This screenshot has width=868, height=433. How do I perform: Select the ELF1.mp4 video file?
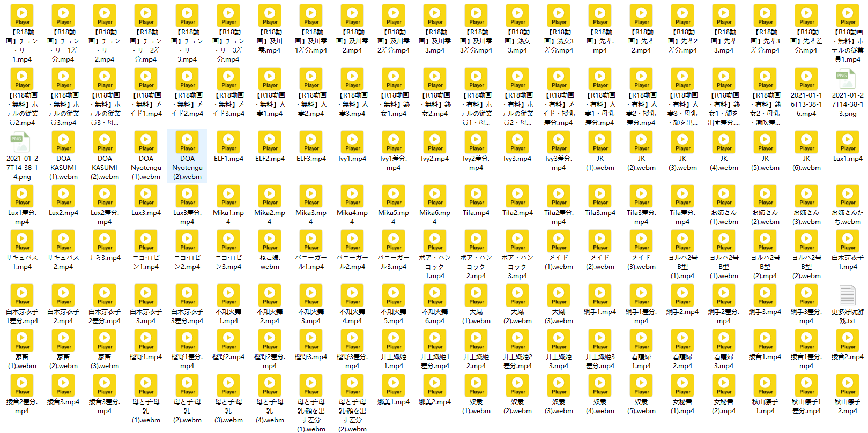point(228,142)
